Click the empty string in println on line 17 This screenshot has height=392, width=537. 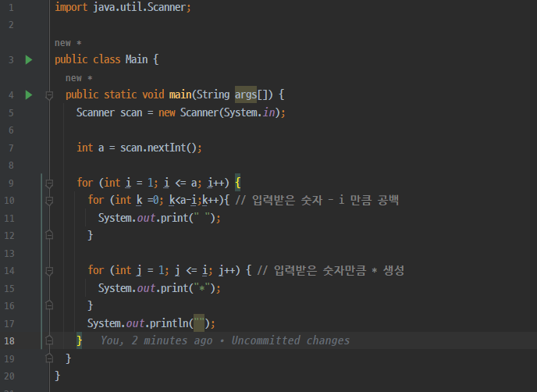pos(199,323)
